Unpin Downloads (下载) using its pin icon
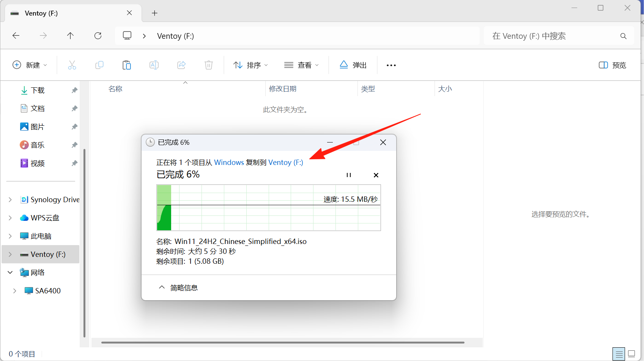The height and width of the screenshot is (361, 644). (x=74, y=90)
